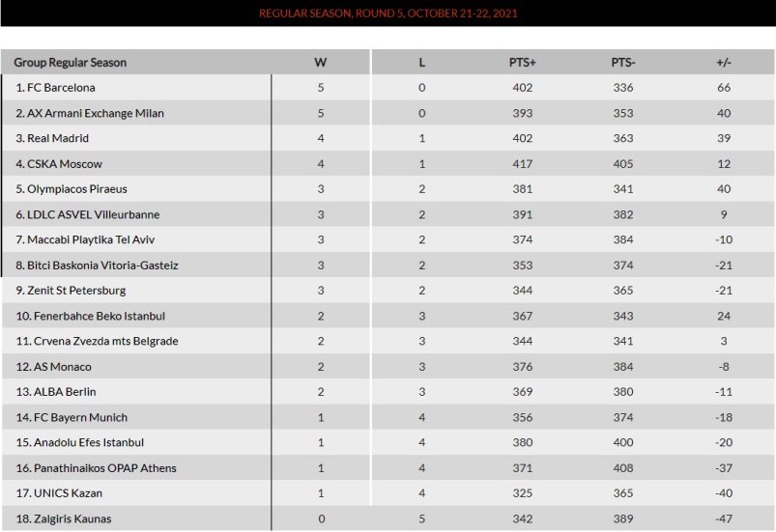Sort by the W column header
Image resolution: width=776 pixels, height=532 pixels.
(320, 63)
